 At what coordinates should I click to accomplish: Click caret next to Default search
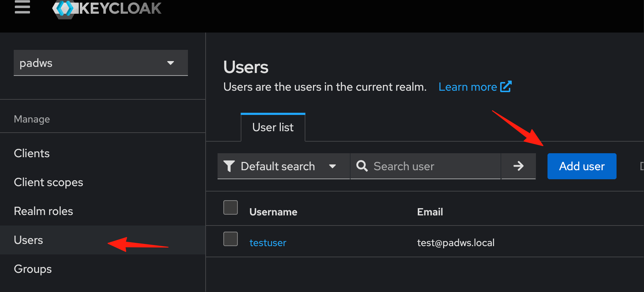[332, 166]
